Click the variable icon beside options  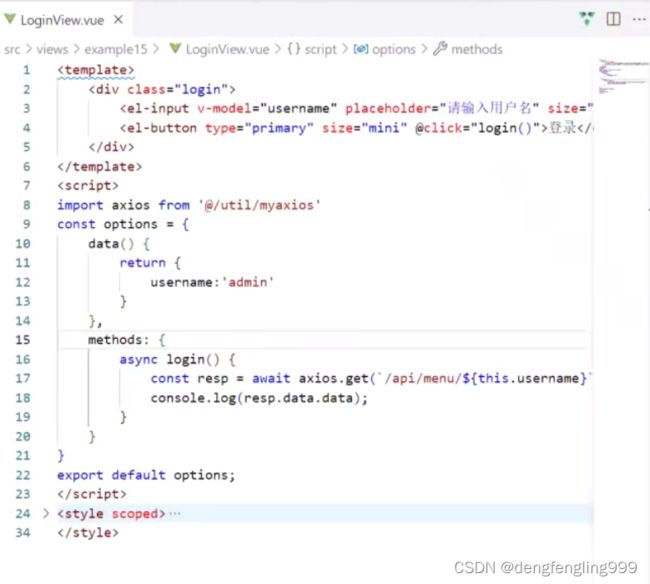coord(361,49)
